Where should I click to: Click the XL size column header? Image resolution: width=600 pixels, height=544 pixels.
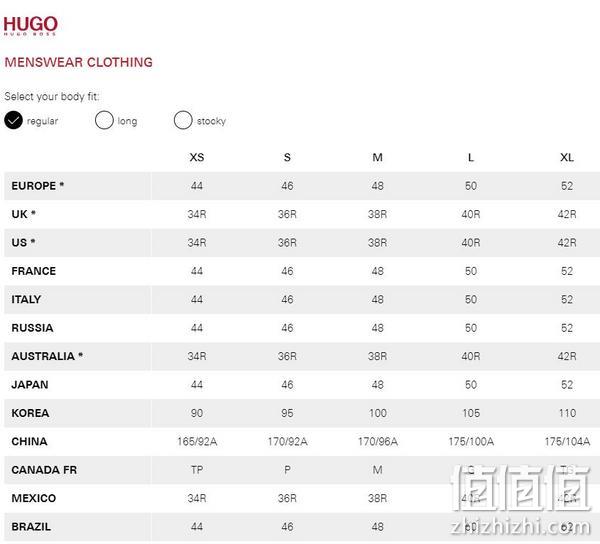pyautogui.click(x=567, y=157)
